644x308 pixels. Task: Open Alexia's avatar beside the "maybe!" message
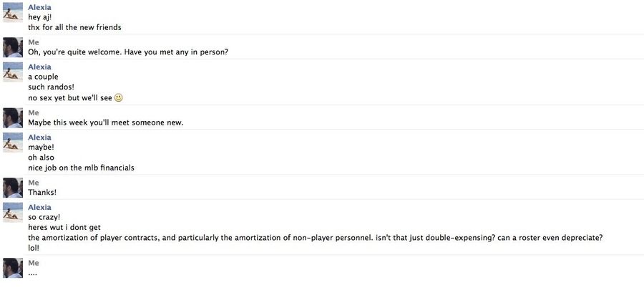(13, 143)
